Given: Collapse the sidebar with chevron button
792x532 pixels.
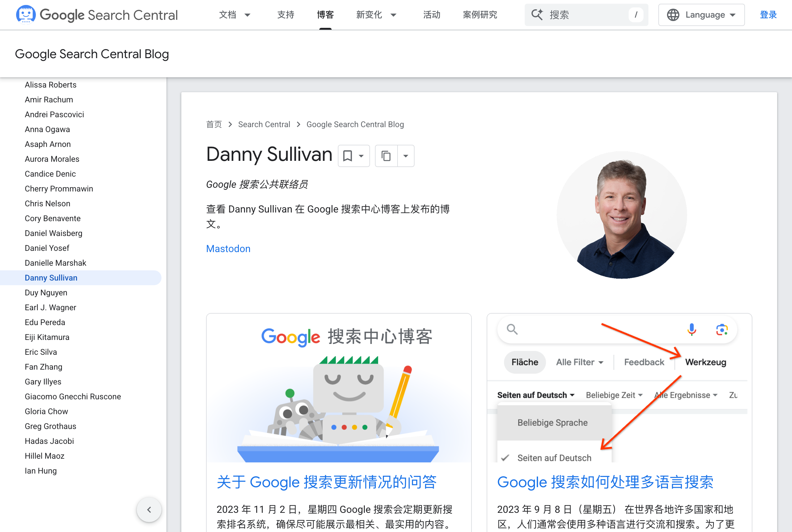Looking at the screenshot, I should (x=149, y=510).
